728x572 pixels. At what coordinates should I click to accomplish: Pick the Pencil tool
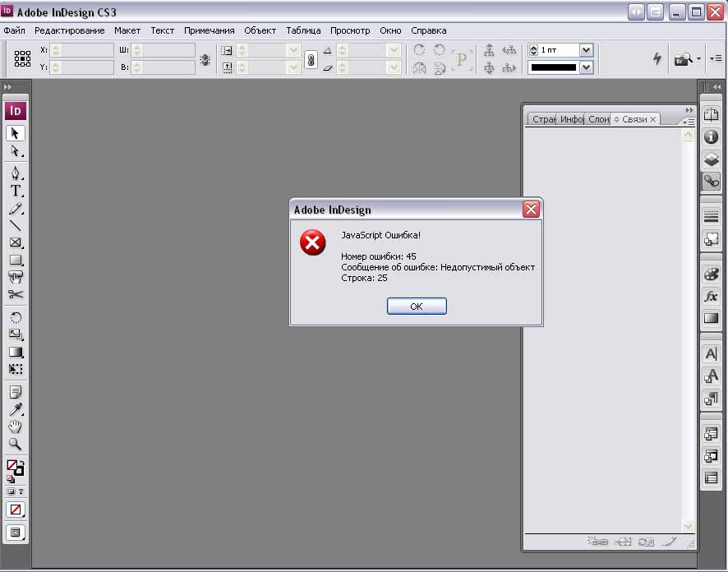pos(16,209)
